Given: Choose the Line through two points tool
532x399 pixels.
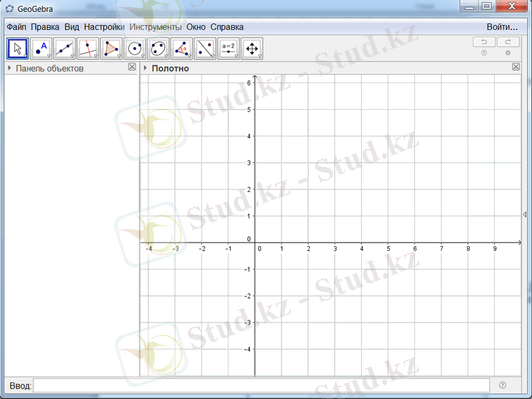Looking at the screenshot, I should [x=65, y=49].
